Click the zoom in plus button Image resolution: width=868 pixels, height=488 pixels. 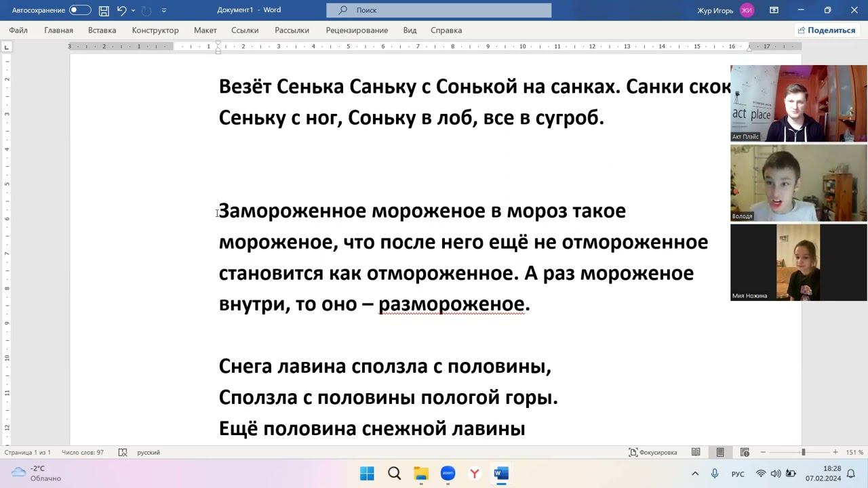[835, 452]
